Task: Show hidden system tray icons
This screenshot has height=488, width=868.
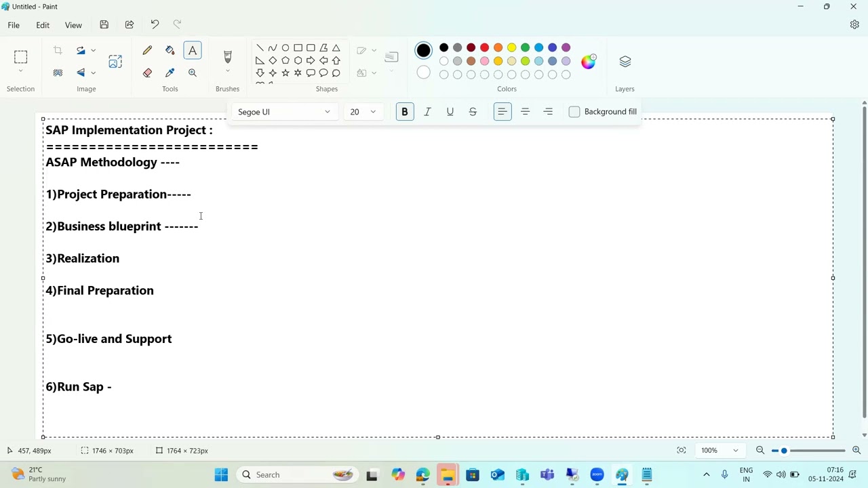Action: tap(706, 475)
